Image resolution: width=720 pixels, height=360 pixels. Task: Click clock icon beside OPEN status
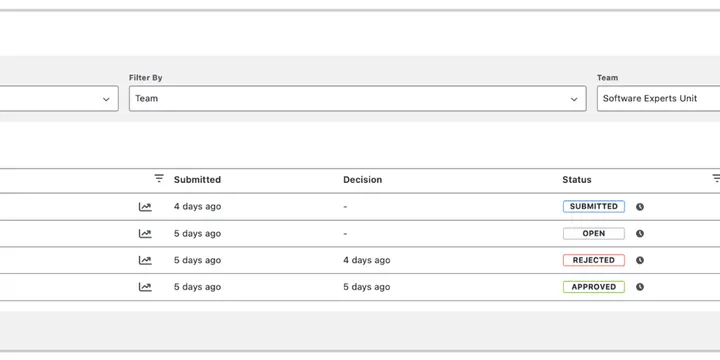tap(640, 233)
